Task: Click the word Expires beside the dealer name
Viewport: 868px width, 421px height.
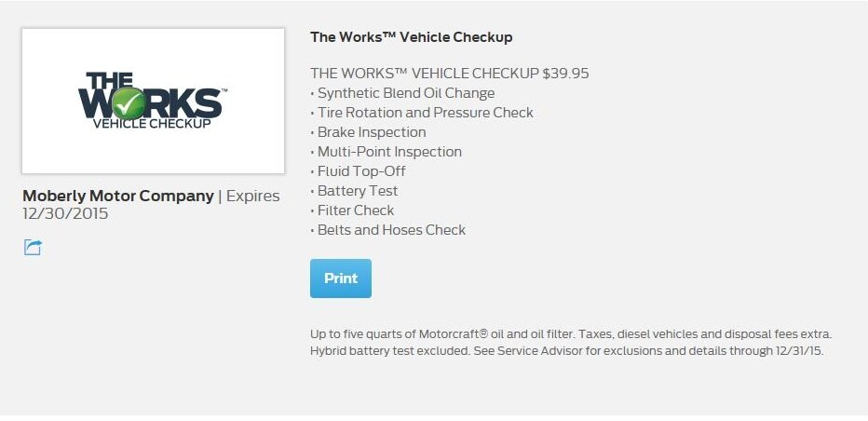Action: [x=252, y=197]
